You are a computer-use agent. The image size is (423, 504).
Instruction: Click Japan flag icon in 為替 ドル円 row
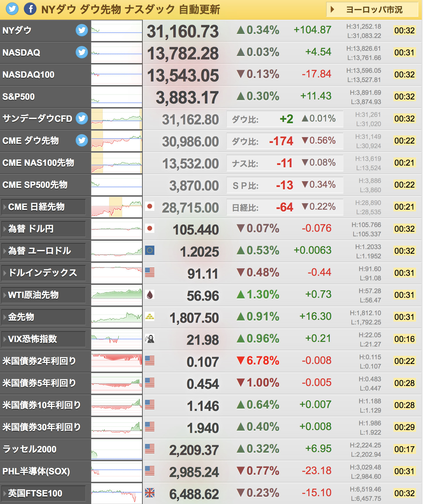[150, 229]
